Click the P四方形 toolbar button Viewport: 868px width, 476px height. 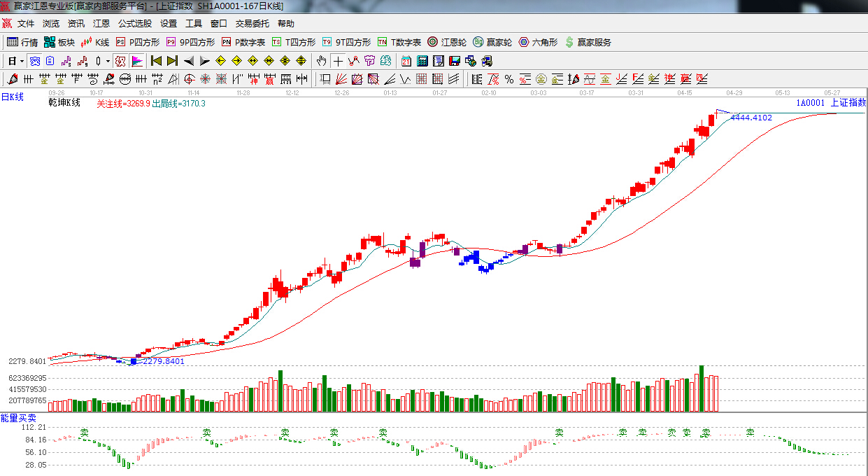[137, 42]
